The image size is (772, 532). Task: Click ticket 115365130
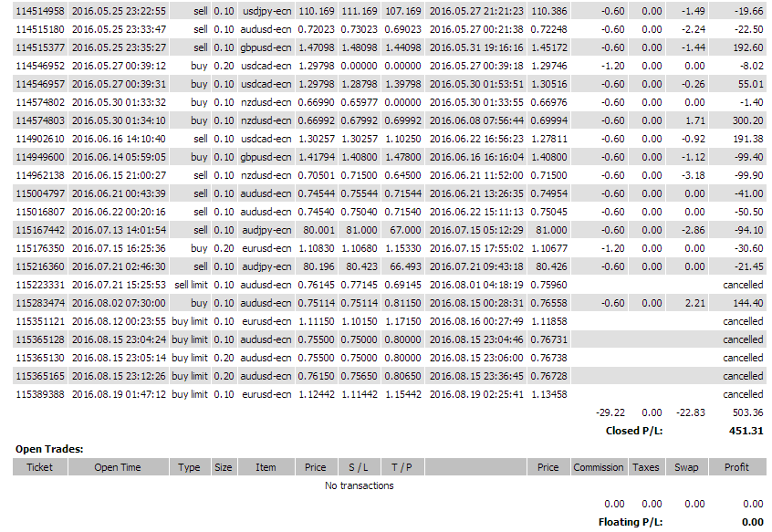tap(40, 358)
